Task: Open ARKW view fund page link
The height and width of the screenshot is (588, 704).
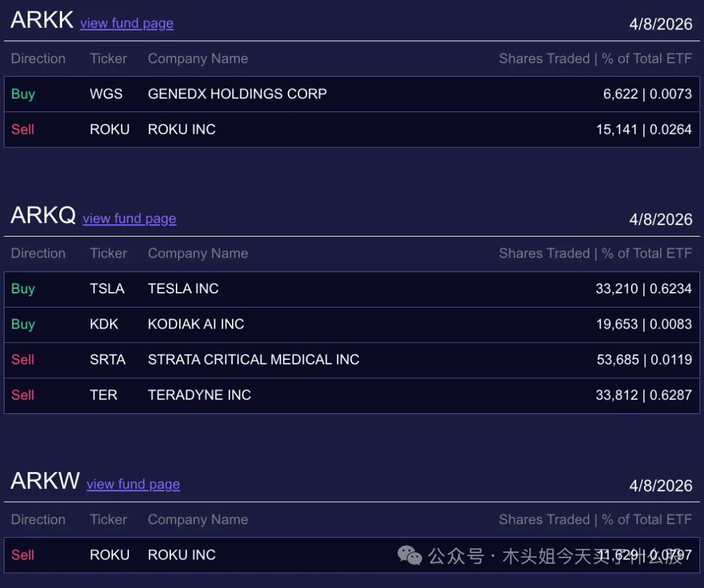Action: tap(134, 484)
